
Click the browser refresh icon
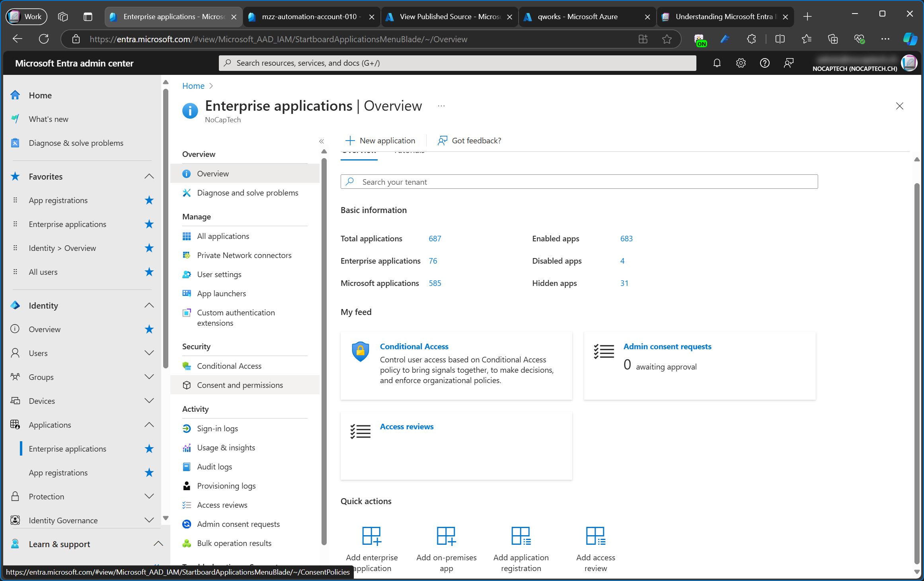pyautogui.click(x=44, y=39)
